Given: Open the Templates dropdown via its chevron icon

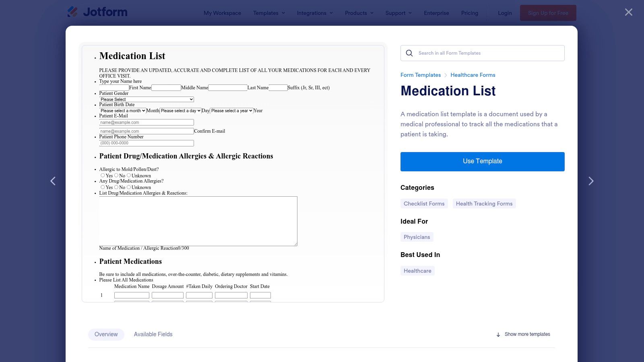Looking at the screenshot, I should 283,13.
